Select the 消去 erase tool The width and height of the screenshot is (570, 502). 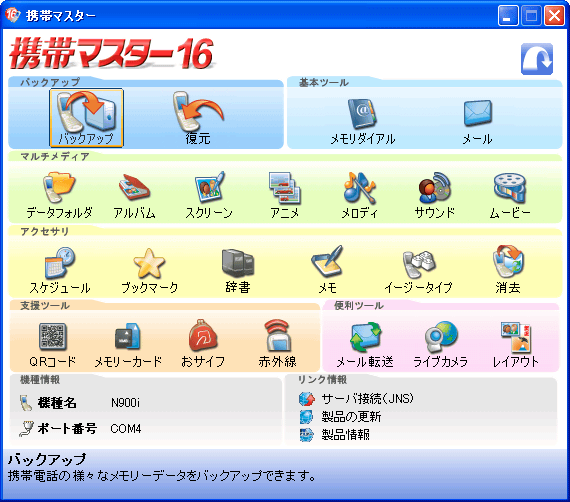508,270
